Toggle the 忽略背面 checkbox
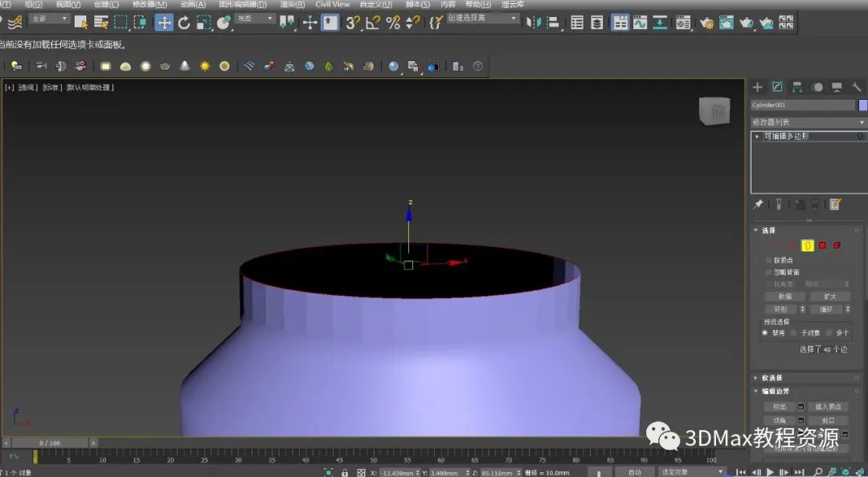The image size is (868, 477). [x=769, y=273]
